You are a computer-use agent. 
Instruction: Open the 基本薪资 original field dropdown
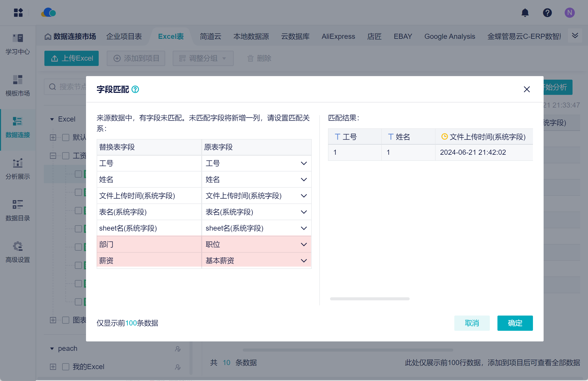pyautogui.click(x=303, y=261)
